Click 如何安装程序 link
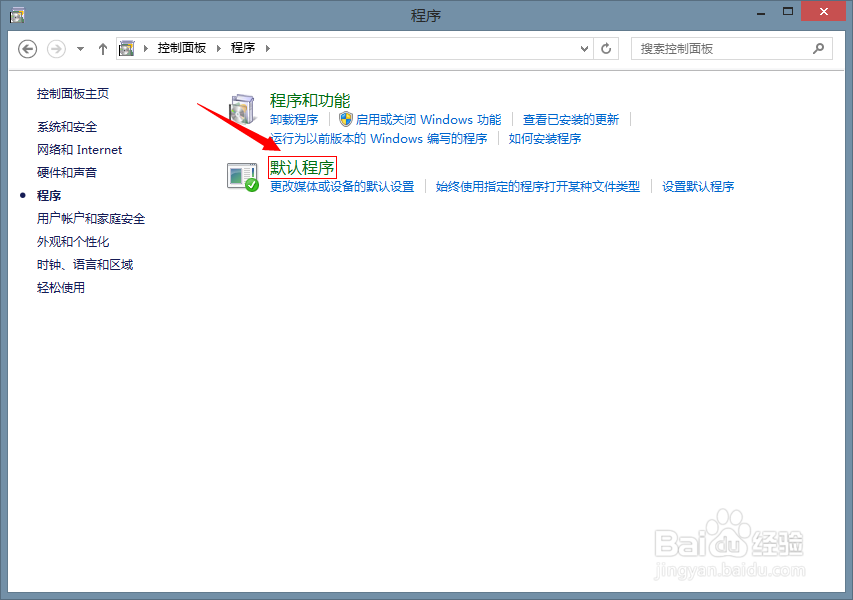 545,139
